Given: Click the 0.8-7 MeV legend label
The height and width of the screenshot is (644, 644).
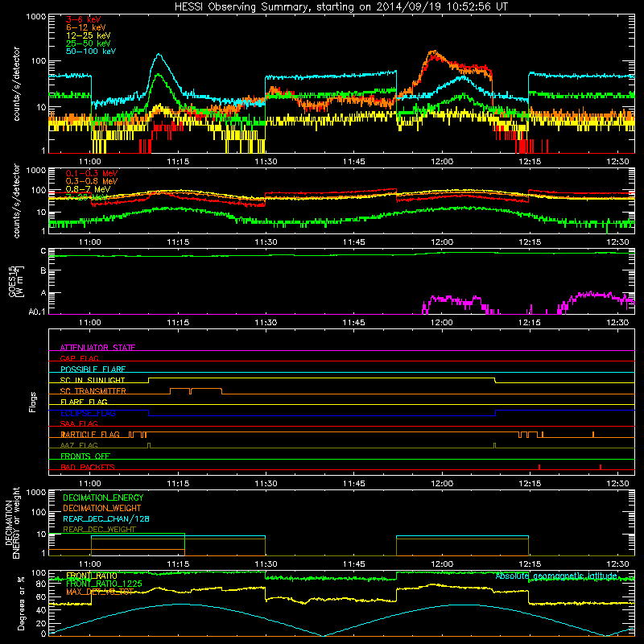Looking at the screenshot, I should click(89, 189).
